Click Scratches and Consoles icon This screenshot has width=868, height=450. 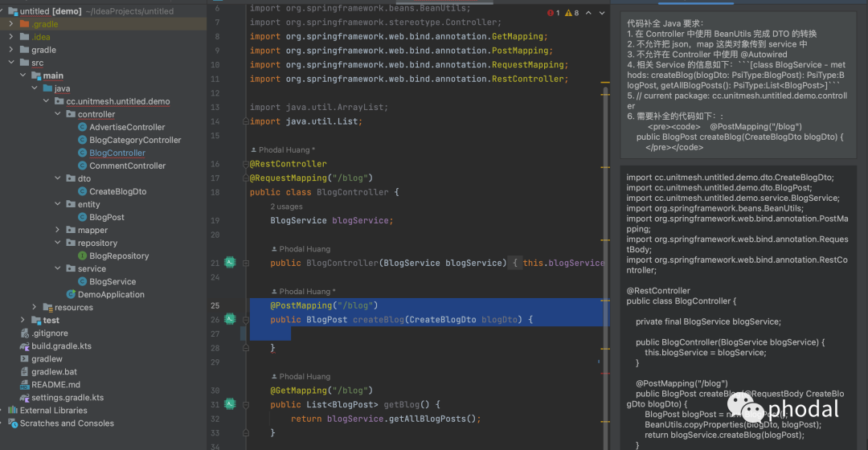coord(13,423)
